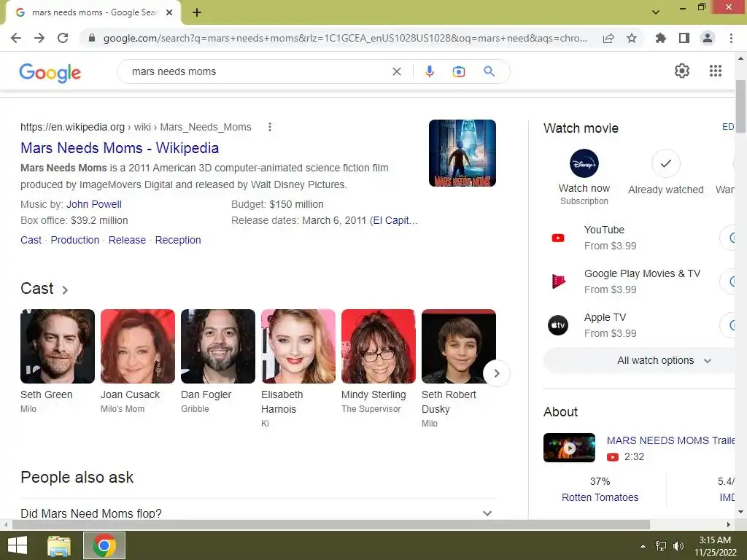Jump to the Reception section link
747x560 pixels.
point(178,240)
